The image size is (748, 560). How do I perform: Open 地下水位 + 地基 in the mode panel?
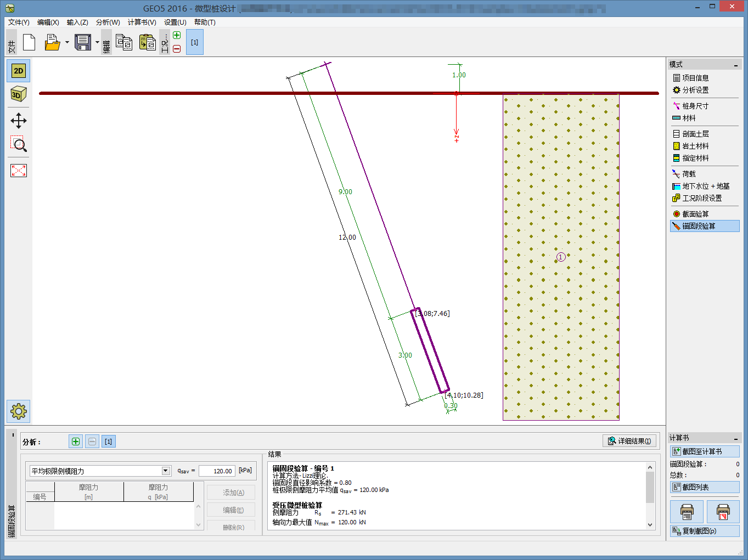tap(705, 186)
